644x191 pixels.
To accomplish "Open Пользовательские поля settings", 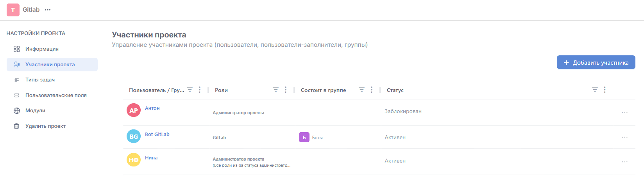I will (x=56, y=95).
